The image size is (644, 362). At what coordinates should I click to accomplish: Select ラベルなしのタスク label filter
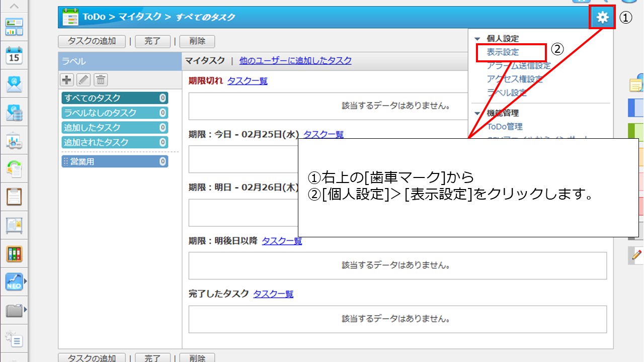click(115, 113)
